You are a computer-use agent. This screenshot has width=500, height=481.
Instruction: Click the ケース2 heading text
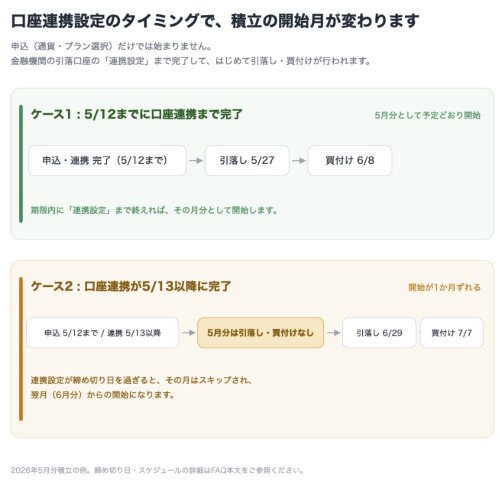(131, 286)
